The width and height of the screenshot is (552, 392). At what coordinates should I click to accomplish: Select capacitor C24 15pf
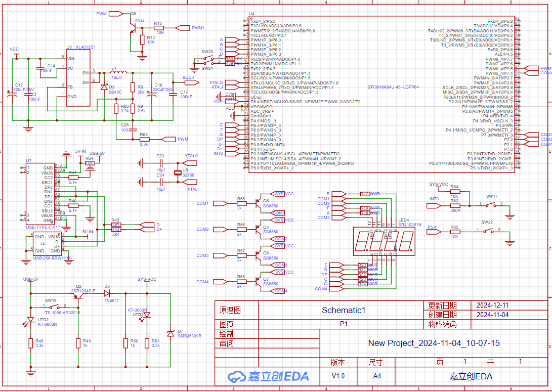pos(161,182)
